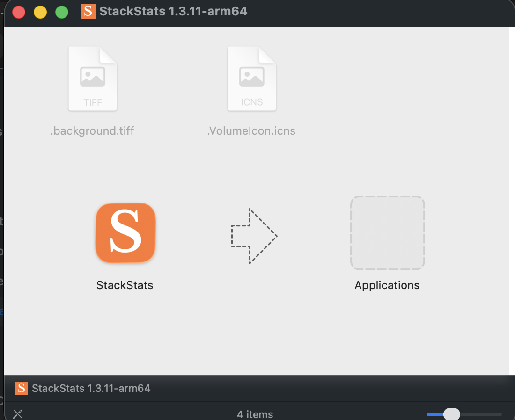Click the StackStats 1.3.11-arm64 window title
515x420 pixels.
pos(173,11)
